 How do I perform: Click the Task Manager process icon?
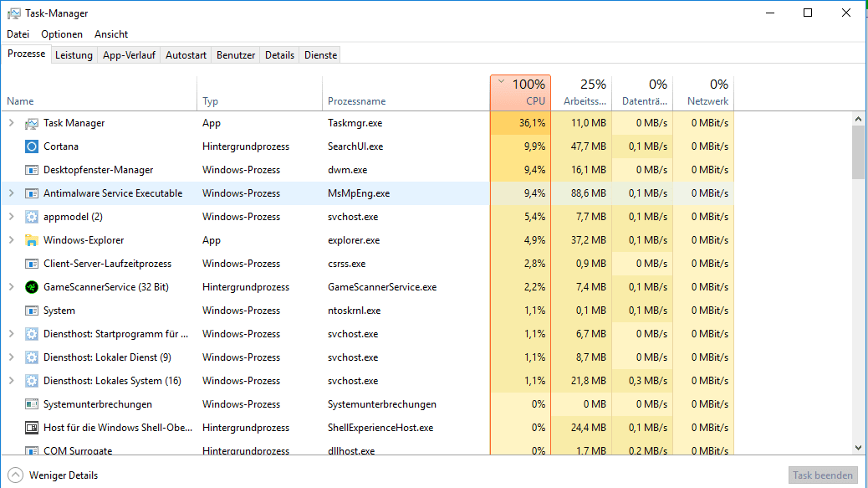(32, 123)
